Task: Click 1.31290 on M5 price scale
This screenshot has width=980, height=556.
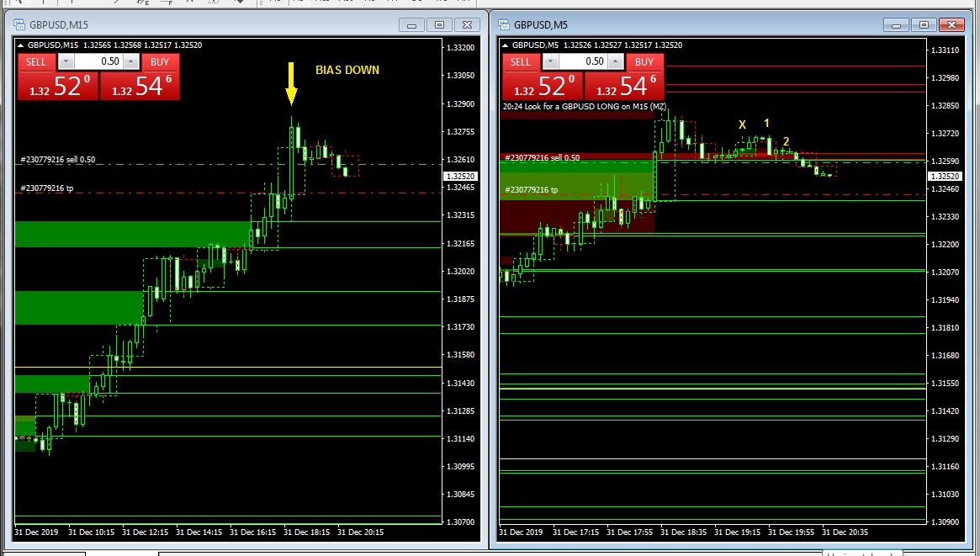Action: [945, 439]
